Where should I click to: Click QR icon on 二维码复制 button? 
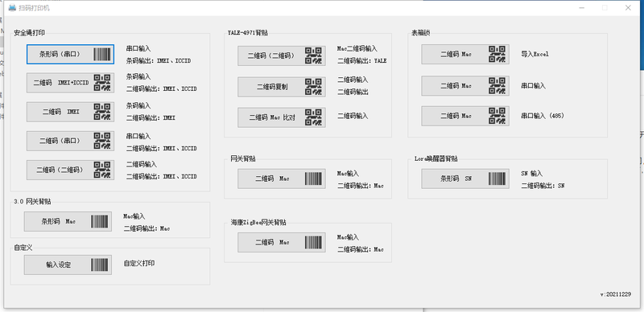point(313,87)
